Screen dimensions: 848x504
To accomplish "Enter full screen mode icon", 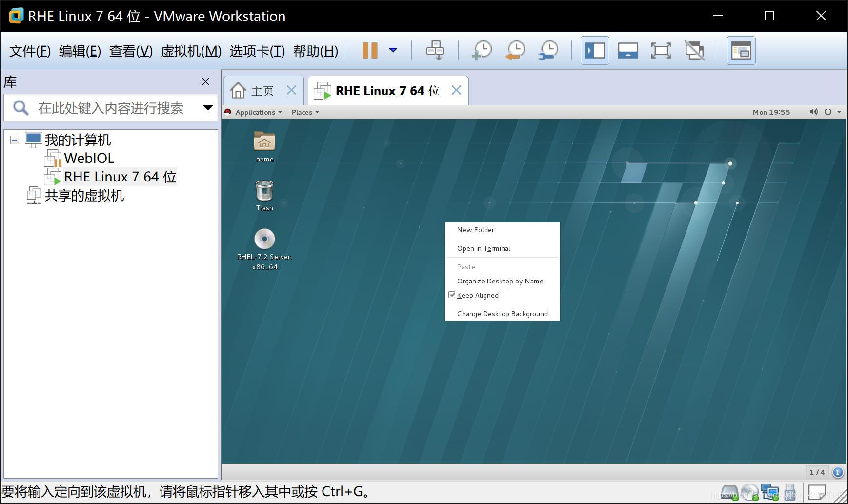I will point(661,50).
